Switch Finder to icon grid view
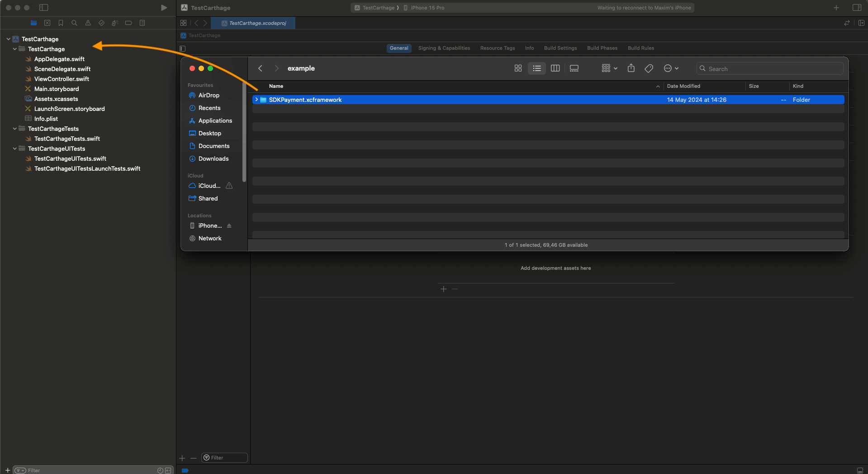868x474 pixels. click(518, 68)
